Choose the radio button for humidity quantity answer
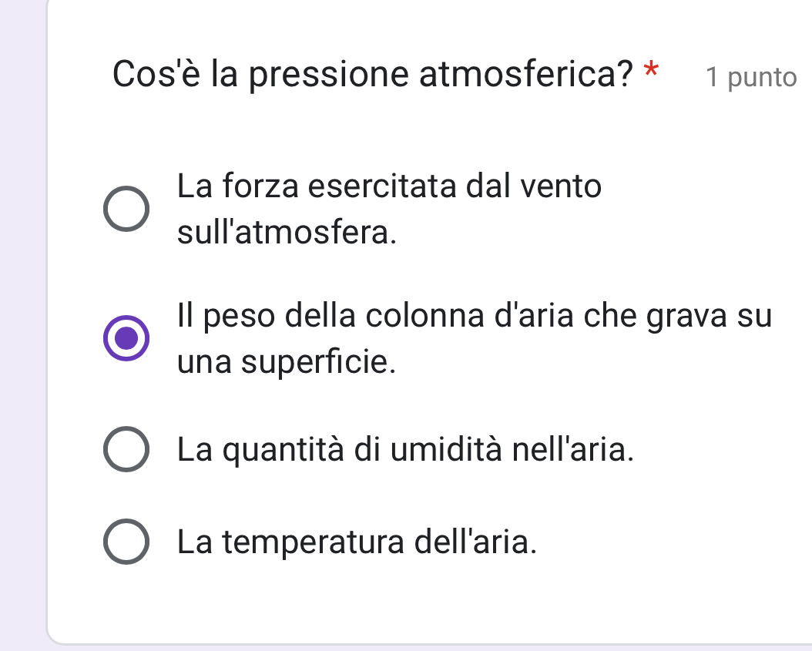812x651 pixels. [x=126, y=449]
